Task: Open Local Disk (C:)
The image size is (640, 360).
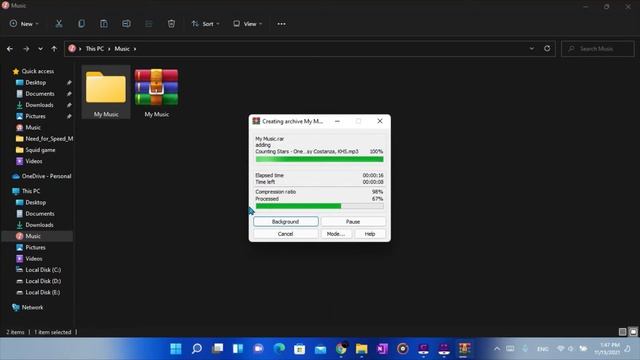Action: pos(43,270)
